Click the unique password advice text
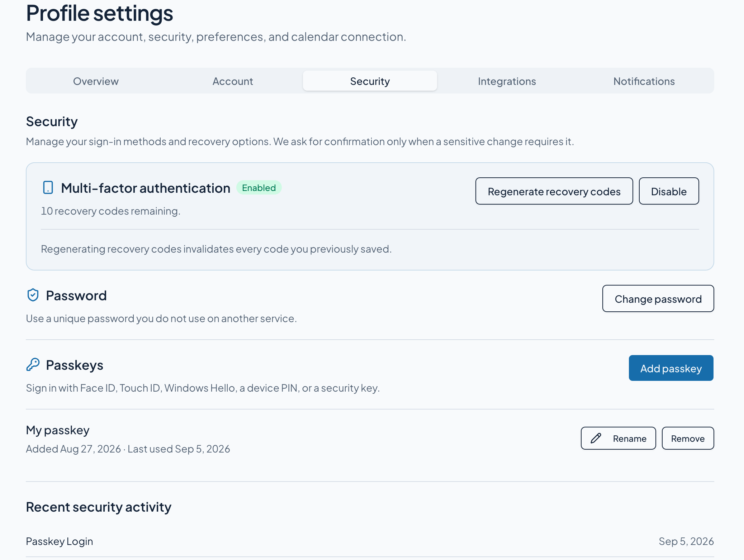The image size is (744, 560). click(x=161, y=319)
